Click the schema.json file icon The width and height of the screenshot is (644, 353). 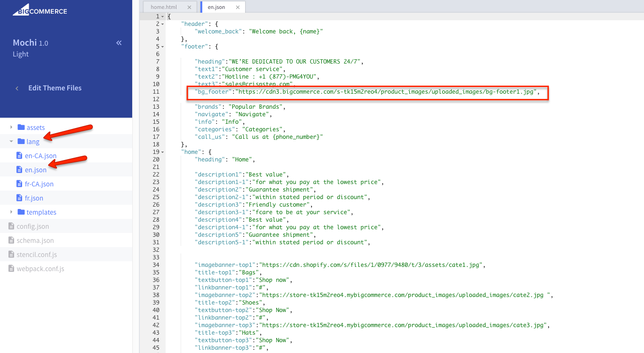[x=11, y=240]
